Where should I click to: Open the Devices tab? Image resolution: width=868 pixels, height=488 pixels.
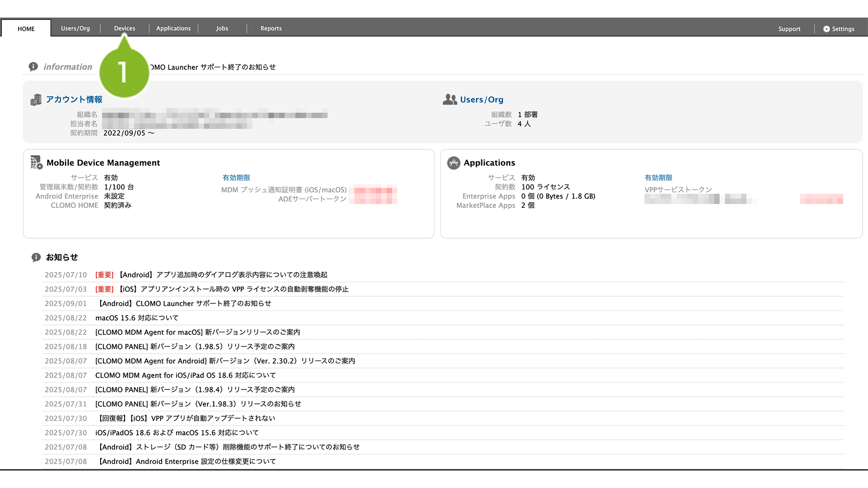[x=124, y=28]
